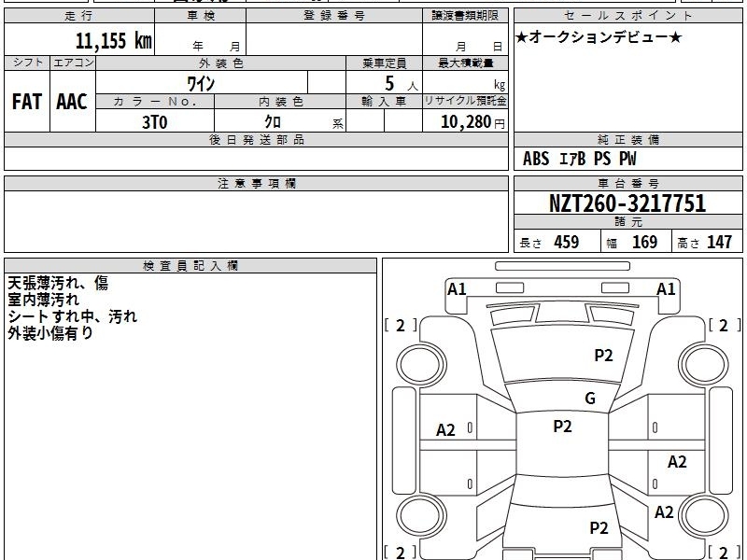This screenshot has height=560, width=747.
Task: Click the mileage value 11,155 km
Action: pyautogui.click(x=113, y=40)
